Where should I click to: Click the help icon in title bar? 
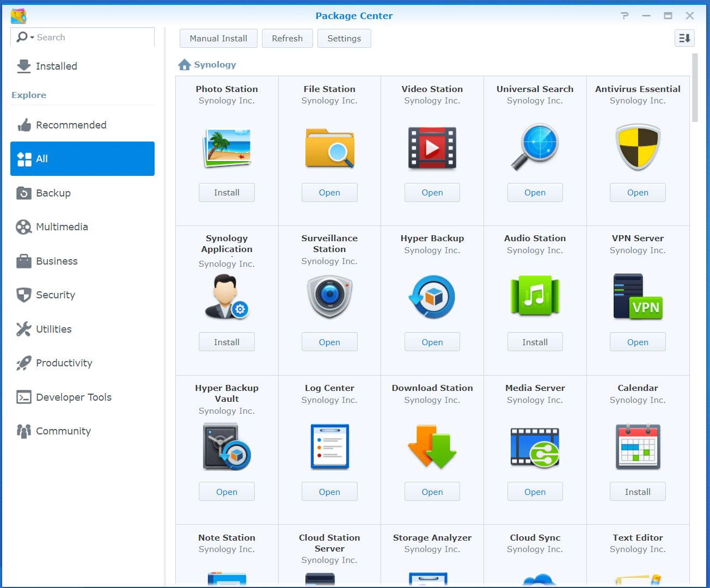[625, 16]
